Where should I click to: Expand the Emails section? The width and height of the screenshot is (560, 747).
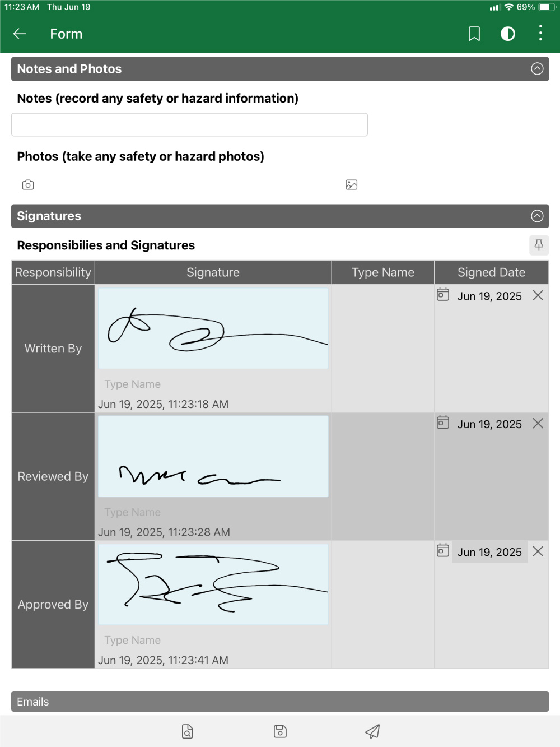[x=280, y=702]
